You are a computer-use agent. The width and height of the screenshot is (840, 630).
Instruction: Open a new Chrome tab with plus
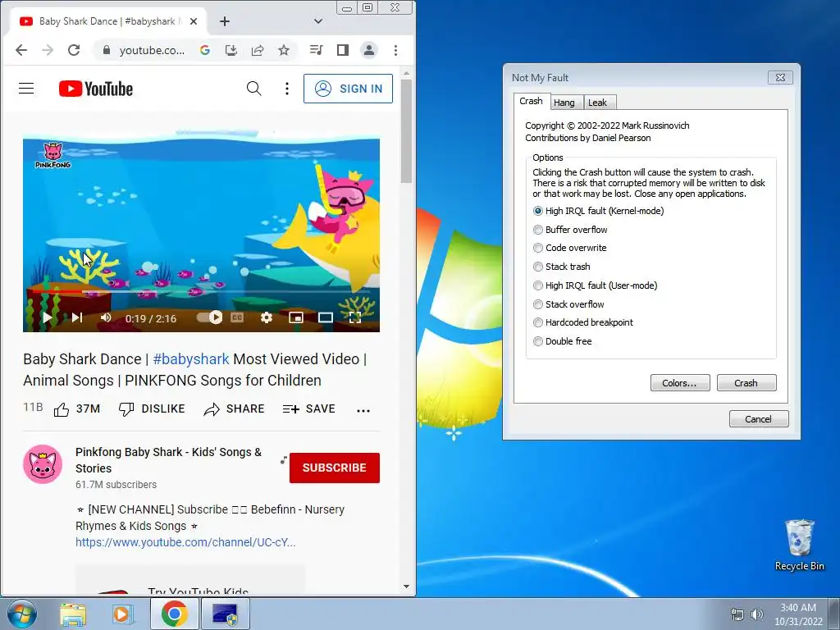point(225,21)
